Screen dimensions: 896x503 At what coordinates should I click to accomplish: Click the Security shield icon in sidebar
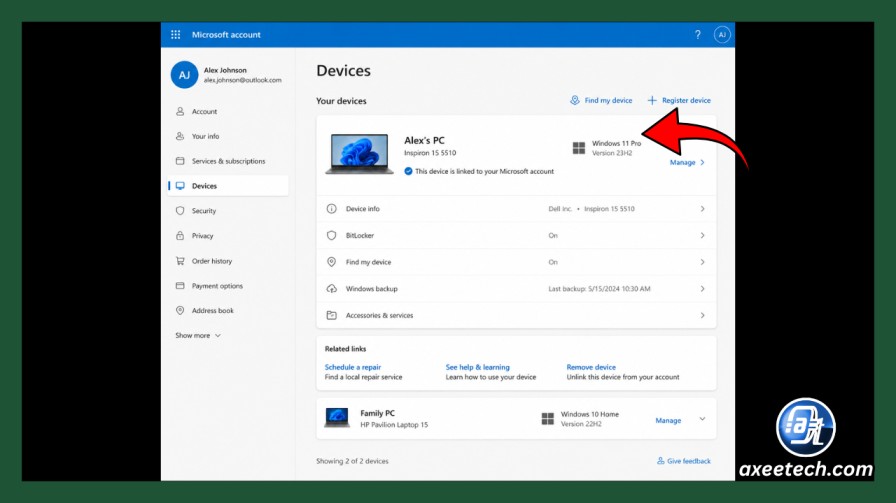[180, 210]
